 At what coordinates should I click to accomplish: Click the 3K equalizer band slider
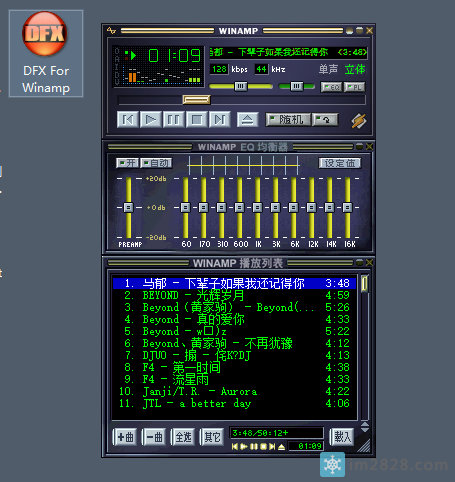[x=276, y=207]
